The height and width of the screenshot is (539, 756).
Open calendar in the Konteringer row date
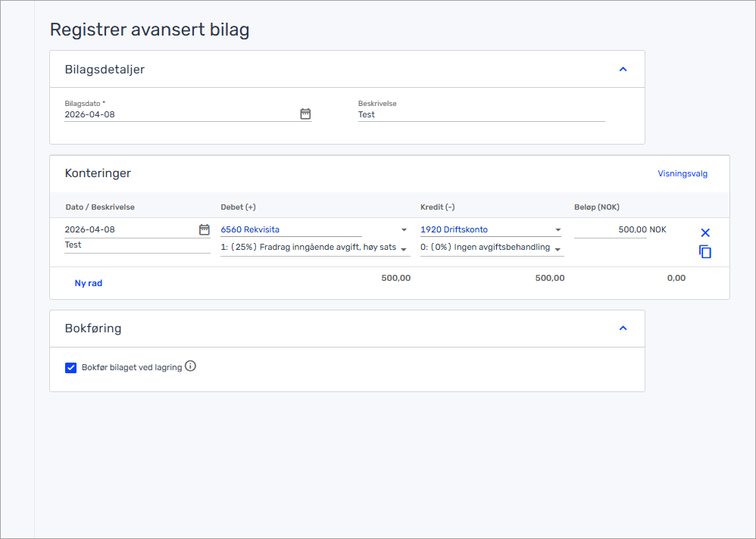(x=204, y=229)
